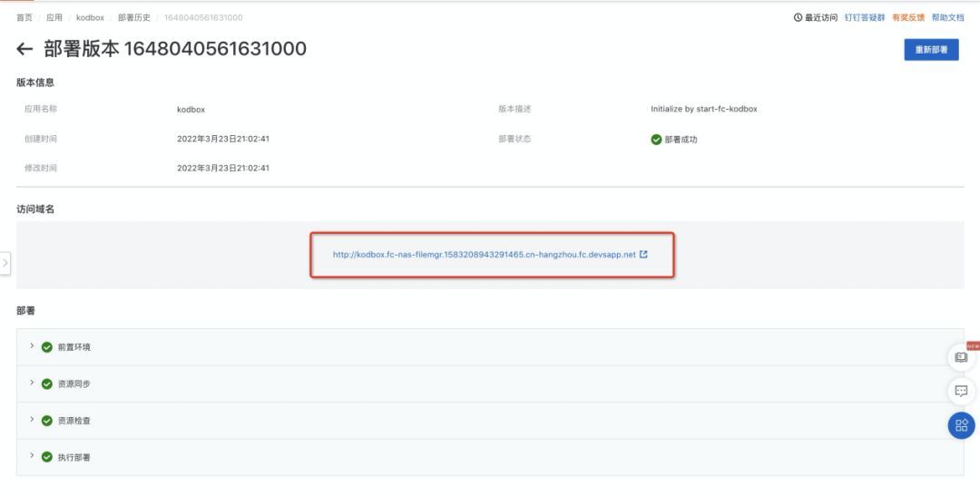Open the blue floating apps grid icon
The height and width of the screenshot is (495, 980).
click(961, 426)
